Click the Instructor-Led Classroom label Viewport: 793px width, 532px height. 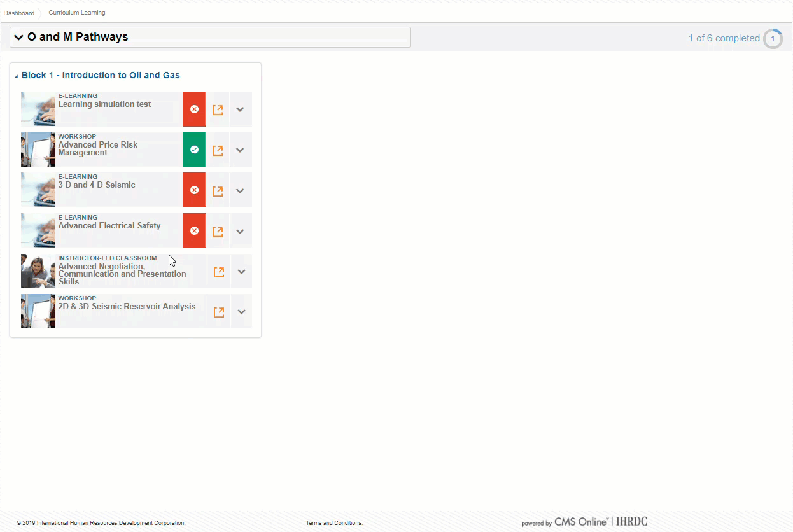point(108,258)
